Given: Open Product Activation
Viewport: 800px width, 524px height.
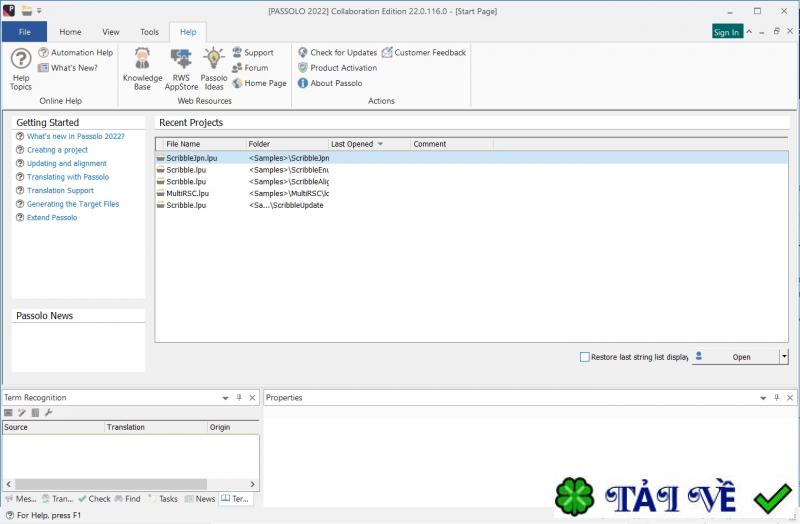Looking at the screenshot, I should pyautogui.click(x=338, y=68).
